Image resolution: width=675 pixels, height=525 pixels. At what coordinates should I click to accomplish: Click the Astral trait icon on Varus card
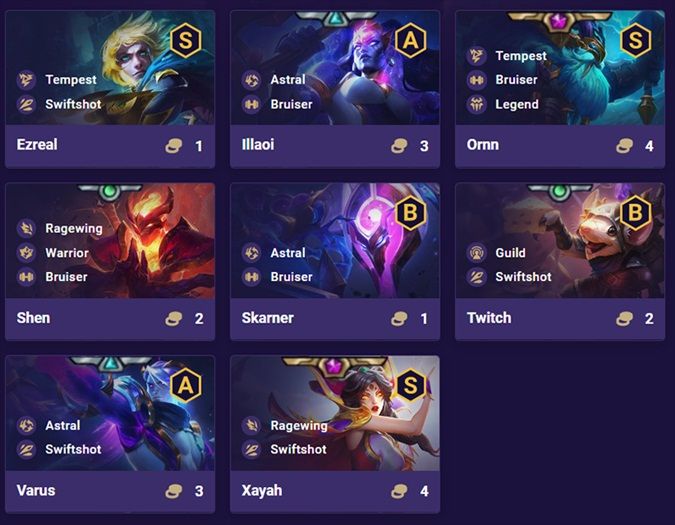click(x=26, y=425)
